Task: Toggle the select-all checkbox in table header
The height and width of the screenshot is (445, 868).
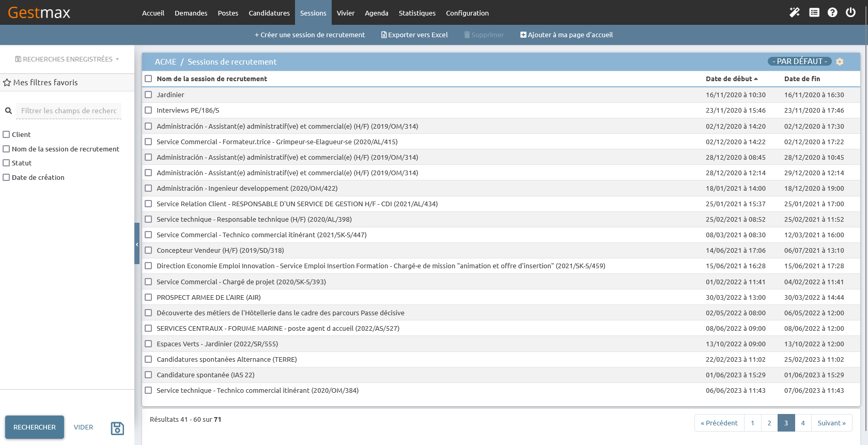Action: click(148, 79)
